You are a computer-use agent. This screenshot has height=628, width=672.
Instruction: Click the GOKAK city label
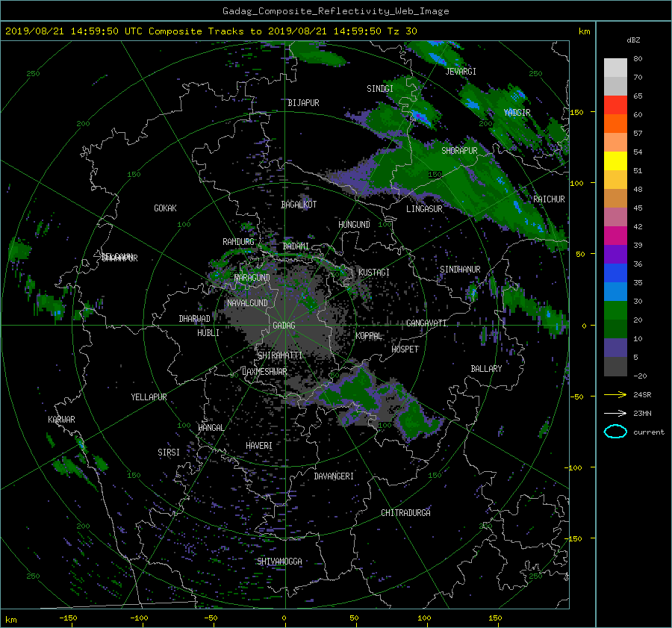(x=165, y=208)
